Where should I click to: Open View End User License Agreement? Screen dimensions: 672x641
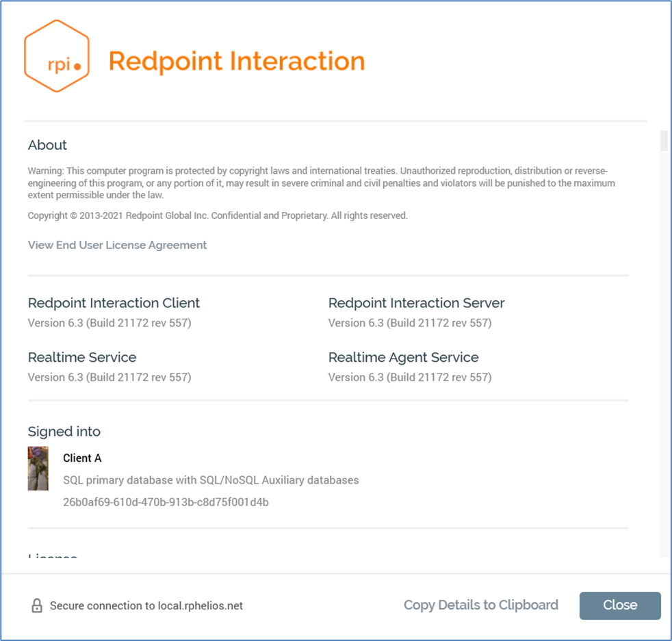click(x=117, y=245)
